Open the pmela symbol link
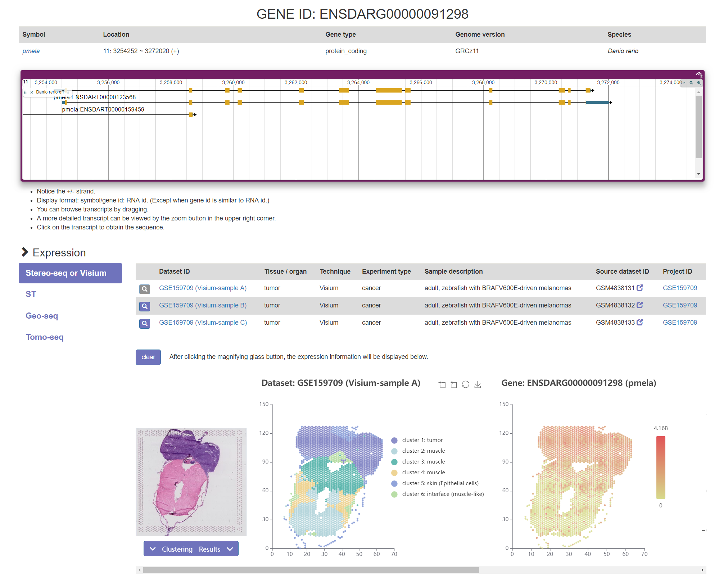The width and height of the screenshot is (728, 575). (x=31, y=51)
